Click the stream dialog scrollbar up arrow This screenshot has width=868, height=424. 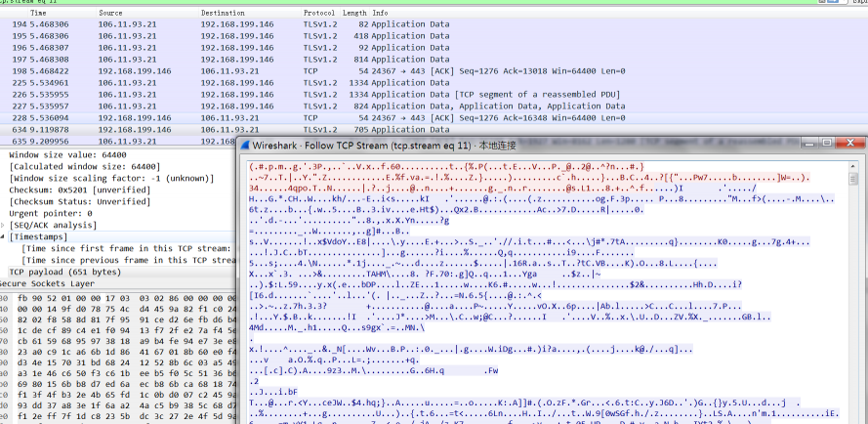pyautogui.click(x=852, y=166)
